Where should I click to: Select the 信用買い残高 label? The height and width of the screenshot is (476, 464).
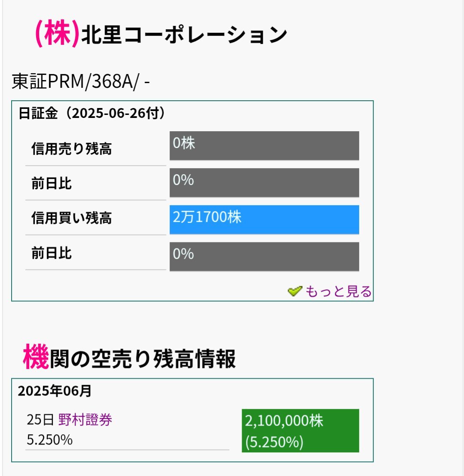pos(71,218)
